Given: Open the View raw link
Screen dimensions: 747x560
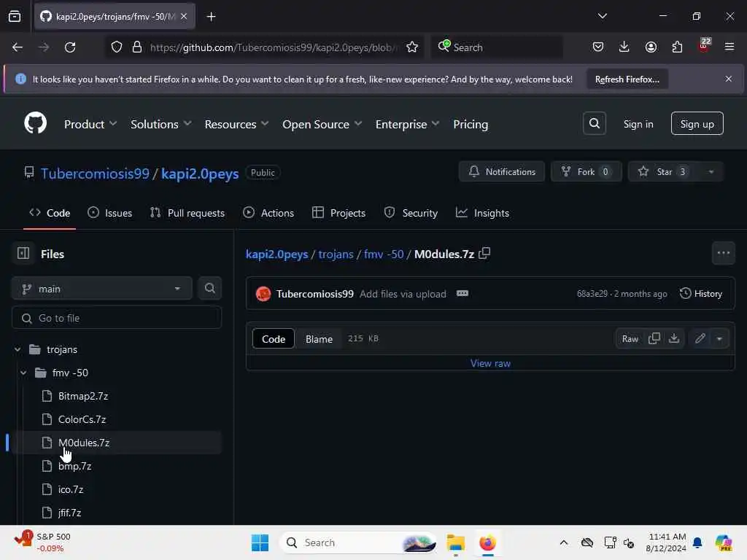Looking at the screenshot, I should tap(490, 363).
